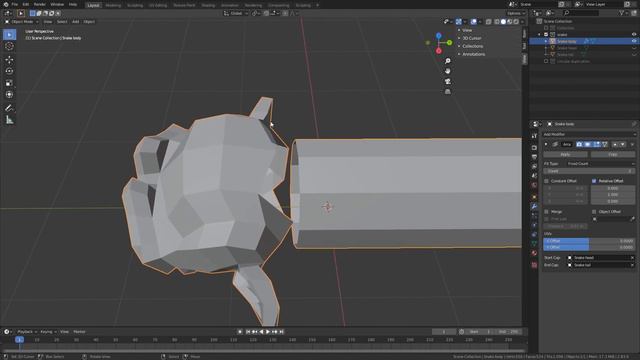The width and height of the screenshot is (640, 360).
Task: Select the Measure ruler tool
Action: (9, 120)
